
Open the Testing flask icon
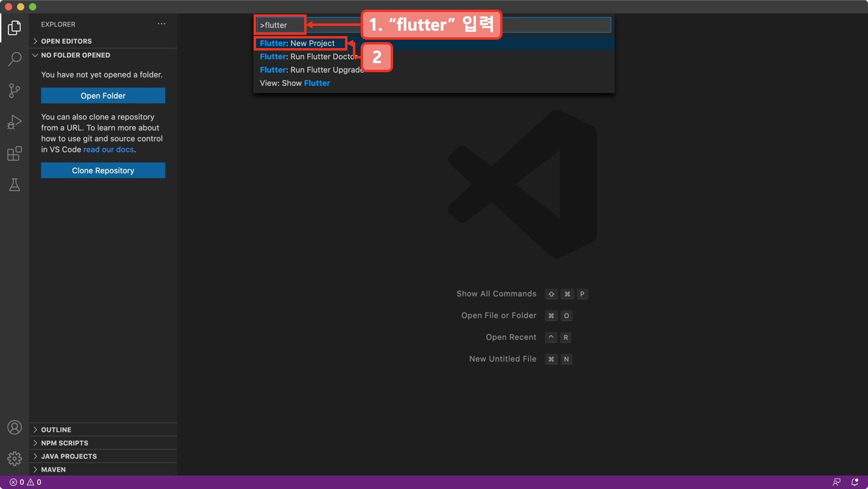pyautogui.click(x=14, y=185)
